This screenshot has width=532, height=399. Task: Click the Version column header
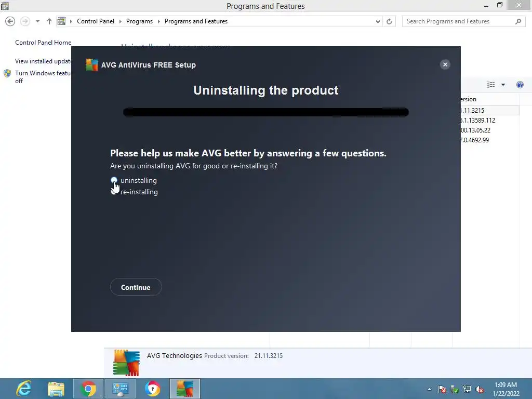coord(489,99)
